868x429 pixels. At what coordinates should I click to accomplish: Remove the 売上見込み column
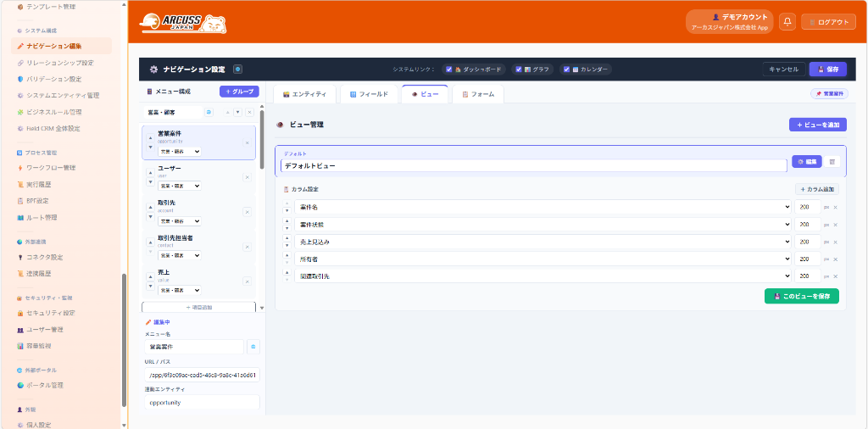click(835, 242)
